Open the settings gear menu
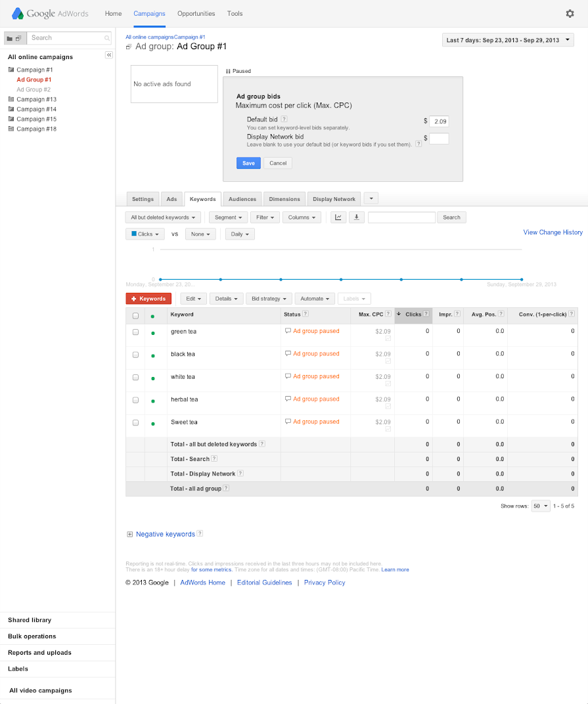This screenshot has height=704, width=588. 570,14
